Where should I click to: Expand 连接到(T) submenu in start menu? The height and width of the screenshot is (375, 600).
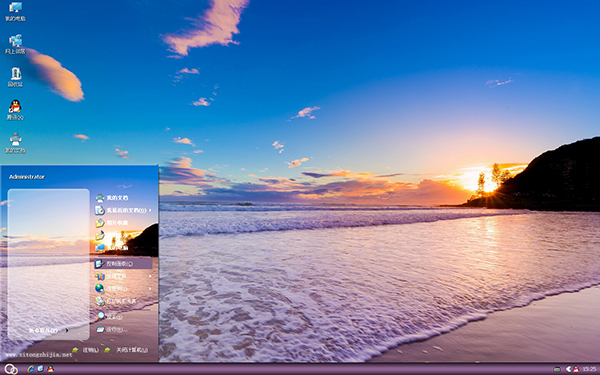[x=122, y=288]
